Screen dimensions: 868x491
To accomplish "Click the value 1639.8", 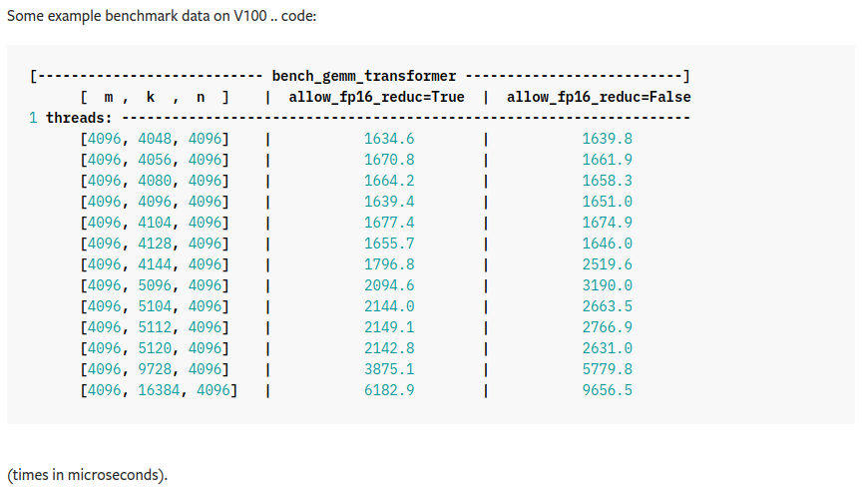I will 608,139.
